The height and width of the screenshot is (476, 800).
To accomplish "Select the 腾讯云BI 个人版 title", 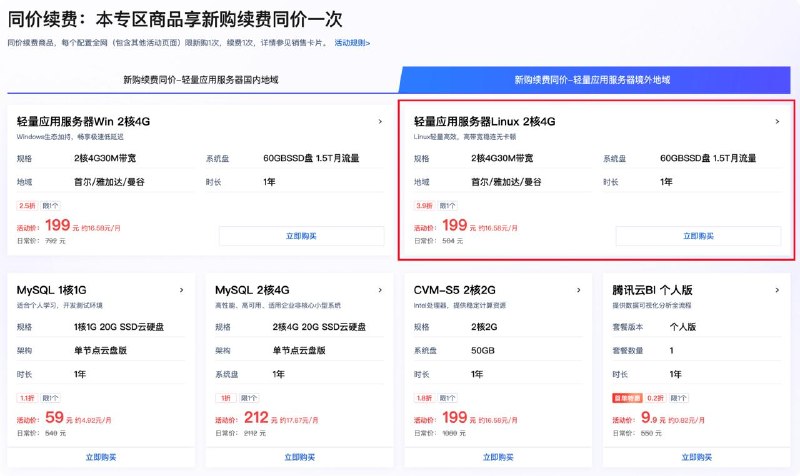I will [x=652, y=290].
